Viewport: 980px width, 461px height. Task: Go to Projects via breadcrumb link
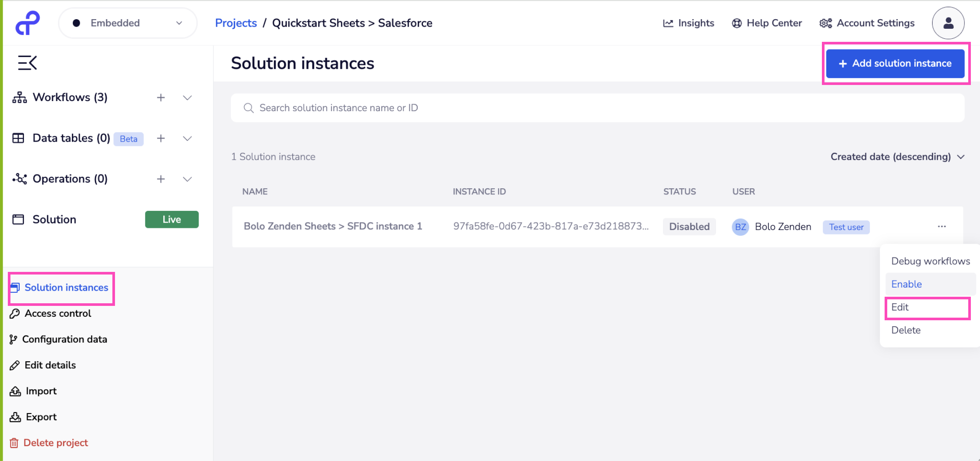click(x=236, y=23)
